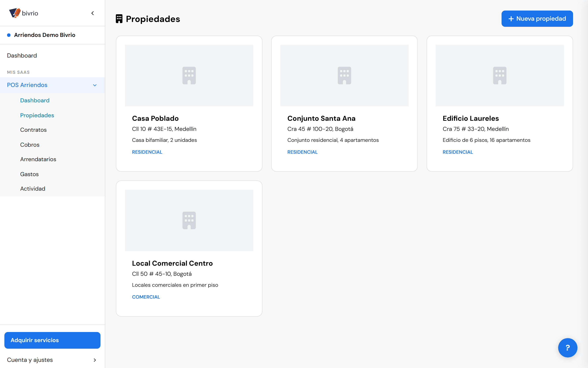Click Edificio Laureles building placeholder icon
This screenshot has width=588, height=368.
tap(500, 76)
